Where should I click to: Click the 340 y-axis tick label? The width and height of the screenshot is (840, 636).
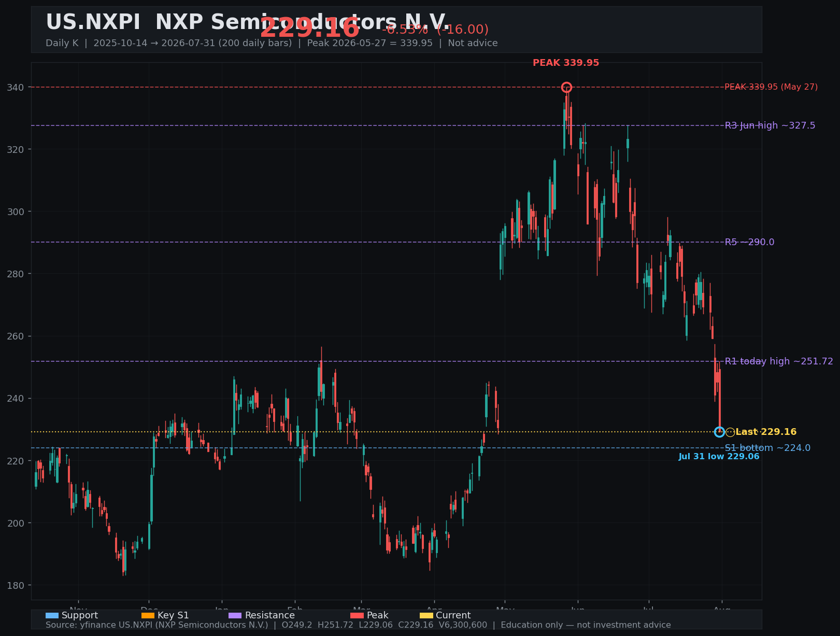pyautogui.click(x=16, y=87)
